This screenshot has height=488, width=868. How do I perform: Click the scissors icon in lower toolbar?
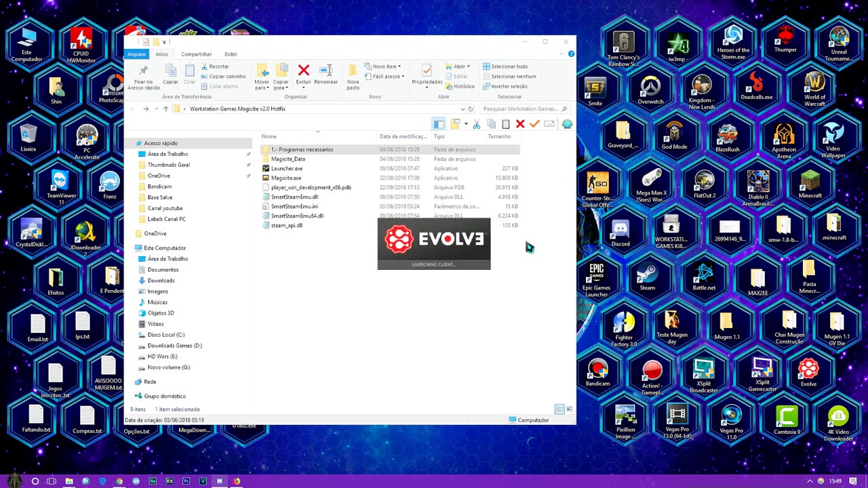[477, 124]
